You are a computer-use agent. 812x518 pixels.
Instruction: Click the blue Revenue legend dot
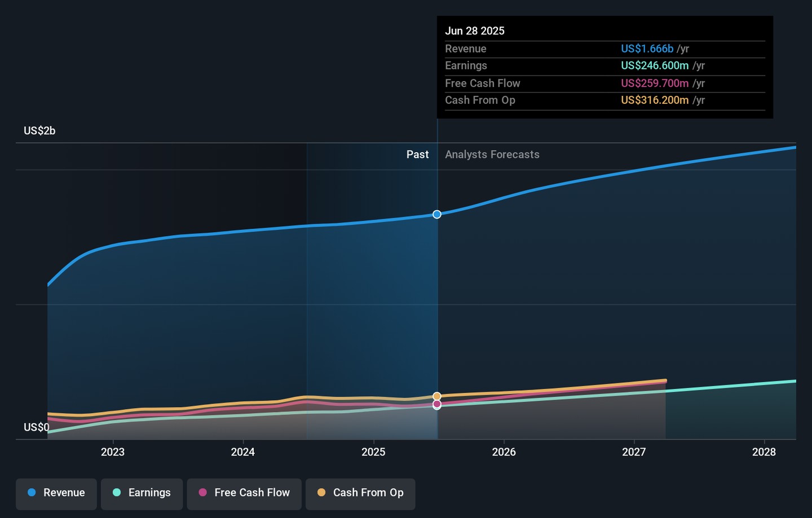coord(32,493)
